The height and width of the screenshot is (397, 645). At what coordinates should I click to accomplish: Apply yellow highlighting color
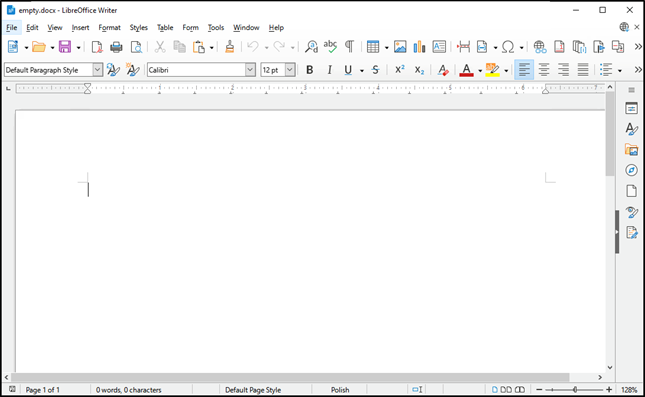[x=492, y=70]
